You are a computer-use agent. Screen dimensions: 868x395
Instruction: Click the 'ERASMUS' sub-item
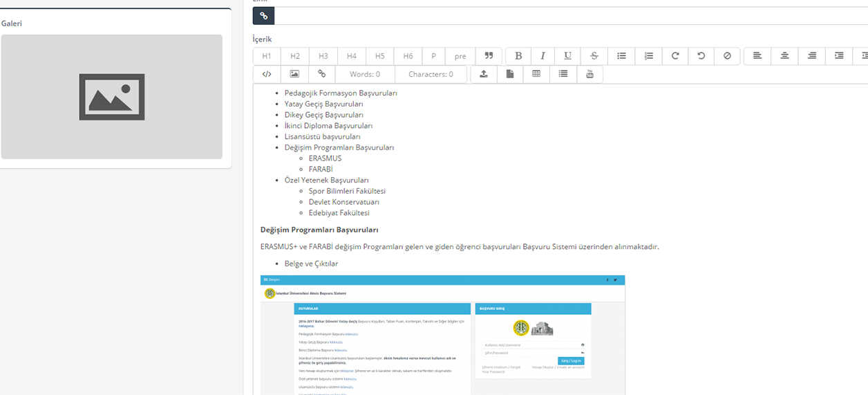[325, 158]
